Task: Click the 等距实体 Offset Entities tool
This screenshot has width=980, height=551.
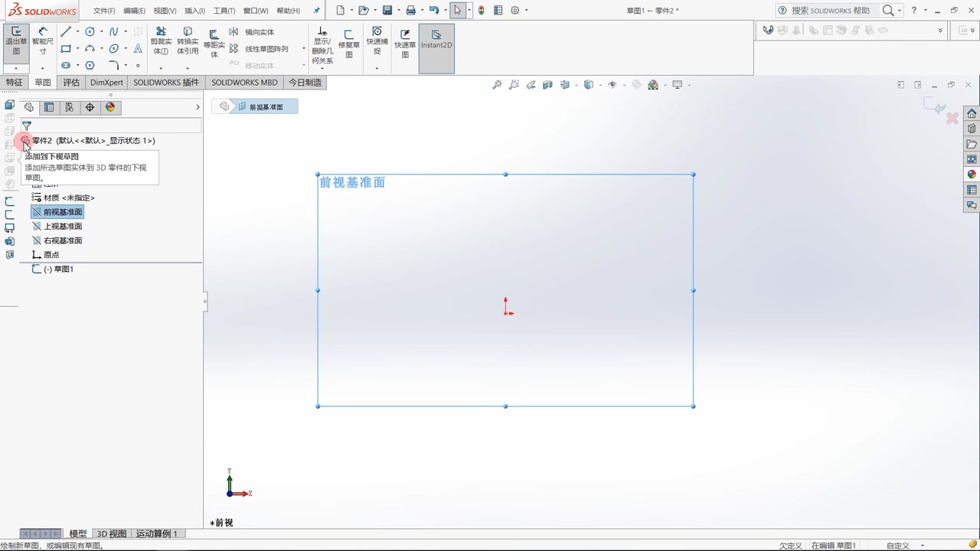Action: pos(214,43)
